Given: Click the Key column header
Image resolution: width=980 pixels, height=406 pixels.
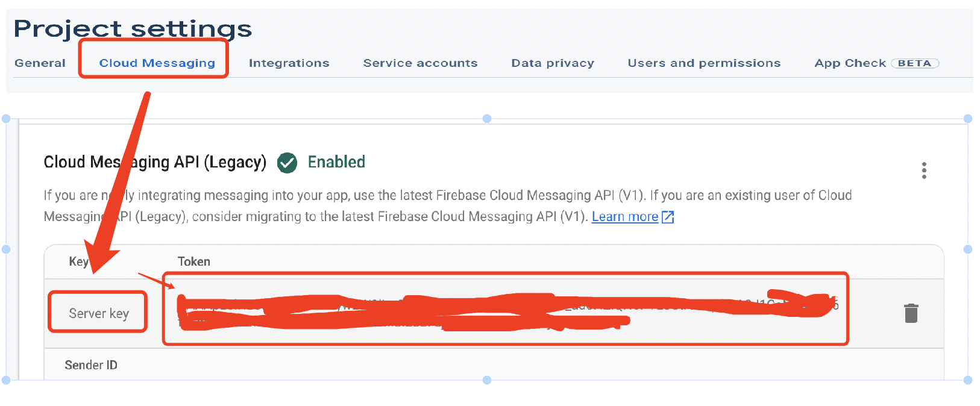Looking at the screenshot, I should pos(78,261).
